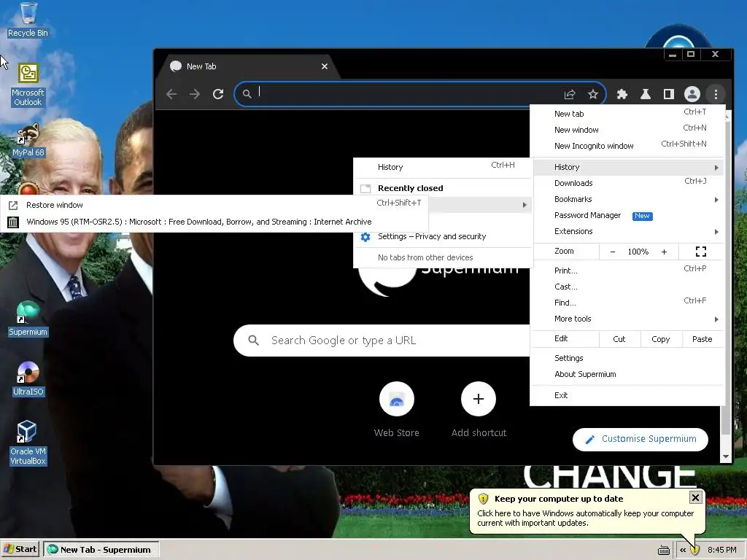This screenshot has width=747, height=560.
Task: Decrease zoom with minus button
Action: click(x=613, y=252)
